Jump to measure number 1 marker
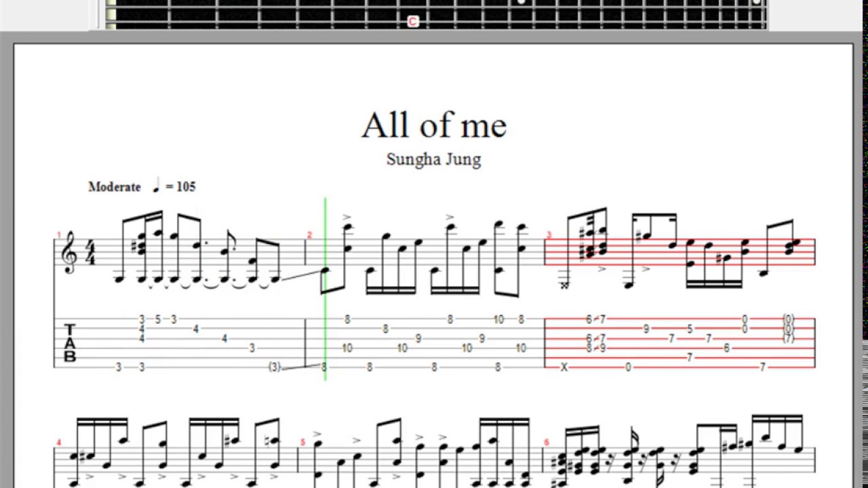This screenshot has height=488, width=868. tap(59, 235)
